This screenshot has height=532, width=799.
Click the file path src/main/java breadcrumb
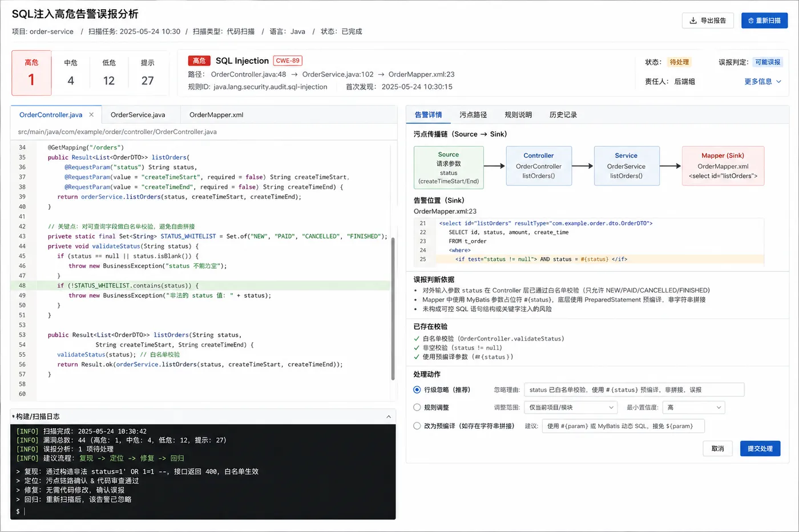click(x=117, y=132)
